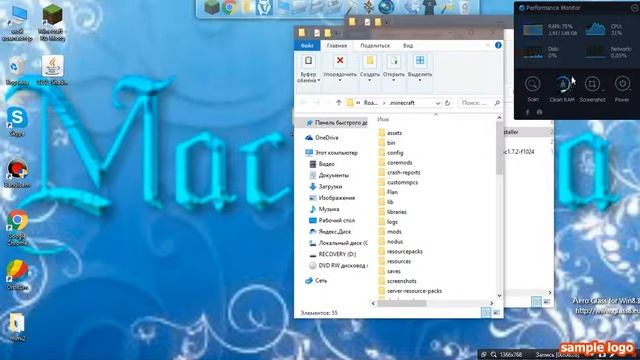Image resolution: width=640 pixels, height=360 pixels.
Task: Select the screenshots folder
Action: point(398,281)
